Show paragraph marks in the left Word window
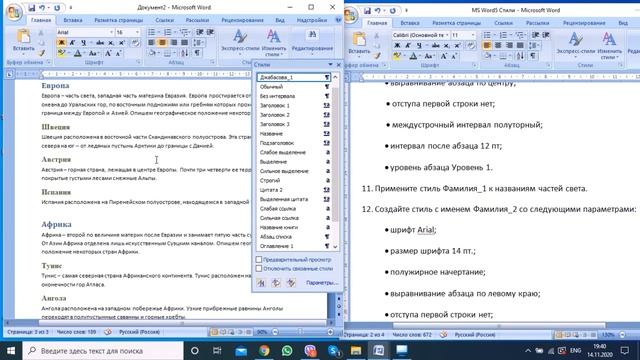Image resolution: width=640 pixels, height=360 pixels. click(197, 53)
